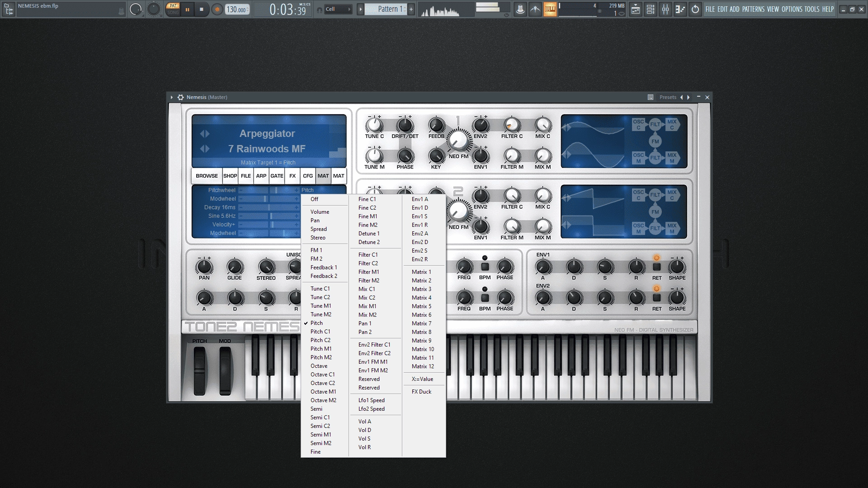The image size is (868, 488).
Task: Choose Filter C1 in the target list
Action: [x=376, y=255]
